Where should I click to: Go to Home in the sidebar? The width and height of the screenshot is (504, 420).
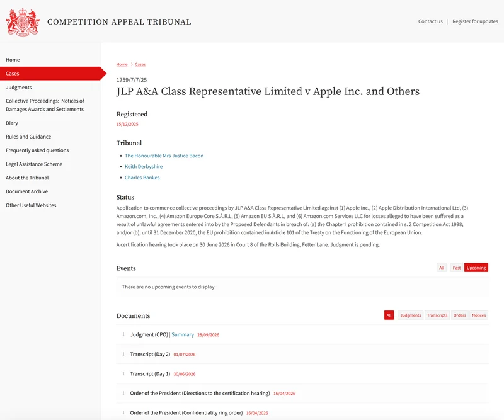click(x=13, y=60)
